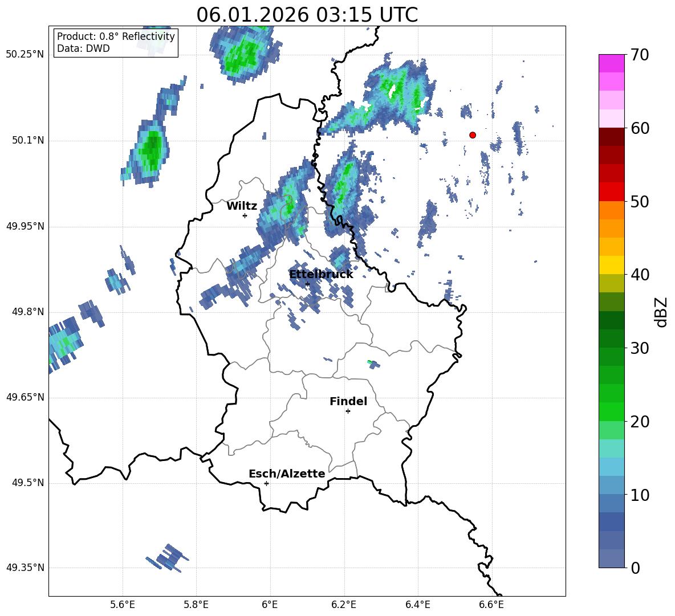Click the 49.95°N latitude label
Screen dimensions: 675x616
[x=25, y=226]
